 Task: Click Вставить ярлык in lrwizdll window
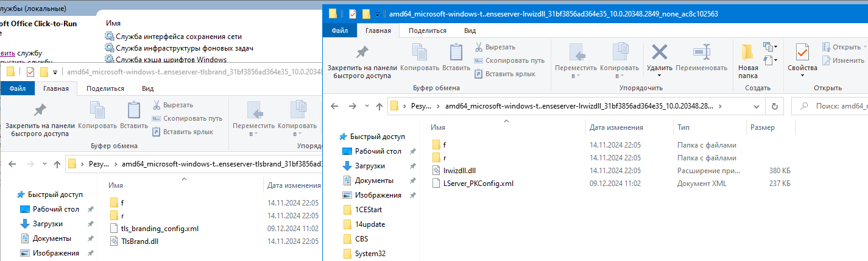(504, 74)
